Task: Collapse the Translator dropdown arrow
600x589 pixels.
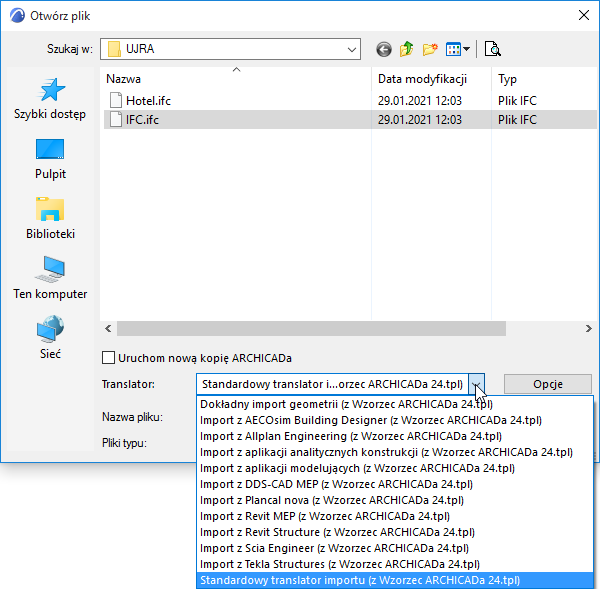Action: tap(476, 384)
